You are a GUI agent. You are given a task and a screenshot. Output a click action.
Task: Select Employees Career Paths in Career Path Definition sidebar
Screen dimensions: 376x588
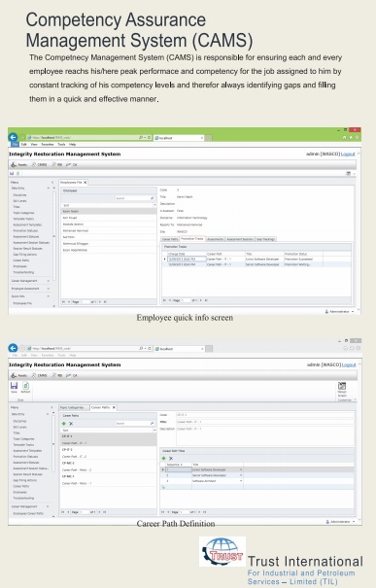pos(28,514)
